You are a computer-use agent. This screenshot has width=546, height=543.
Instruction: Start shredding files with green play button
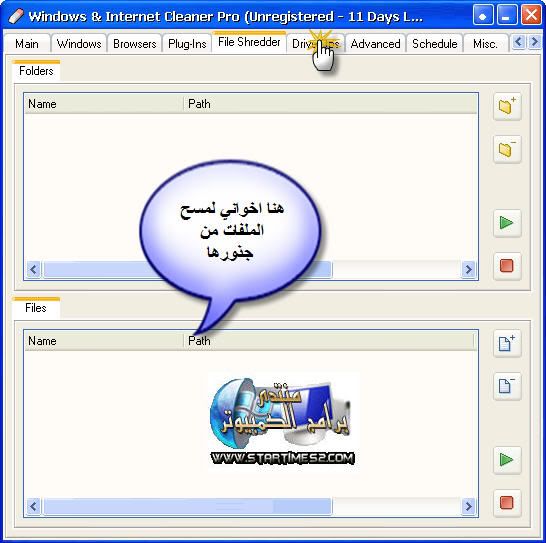click(x=507, y=460)
